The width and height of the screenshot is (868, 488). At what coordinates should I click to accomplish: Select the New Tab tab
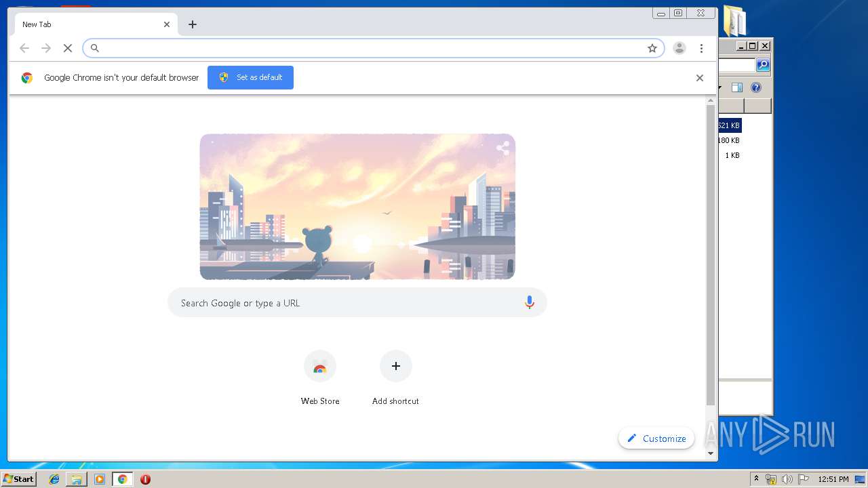(96, 24)
